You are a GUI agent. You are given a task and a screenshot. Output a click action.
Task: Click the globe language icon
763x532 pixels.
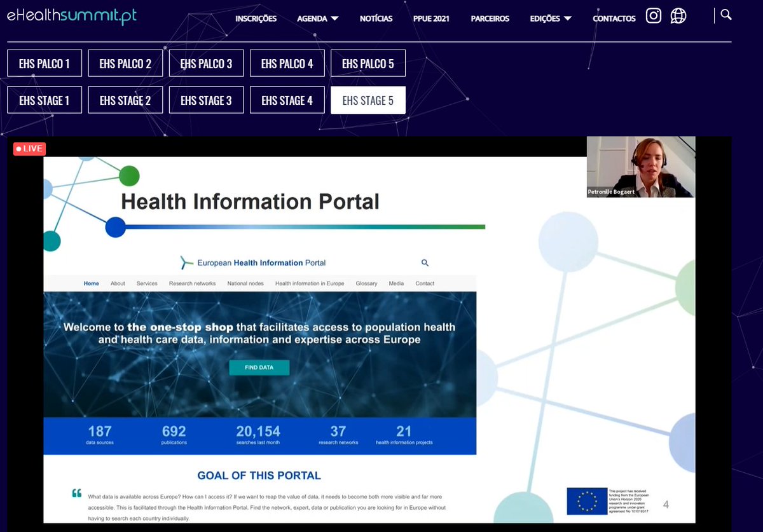678,16
